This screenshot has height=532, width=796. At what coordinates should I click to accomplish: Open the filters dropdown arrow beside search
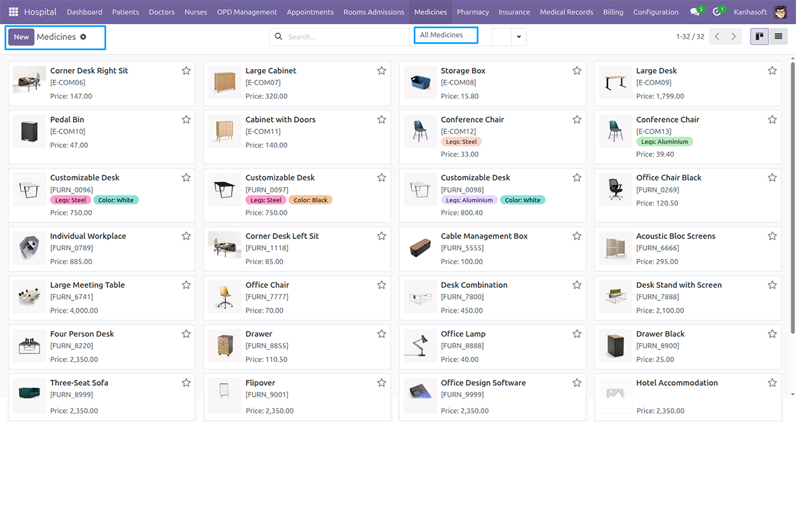pyautogui.click(x=519, y=36)
